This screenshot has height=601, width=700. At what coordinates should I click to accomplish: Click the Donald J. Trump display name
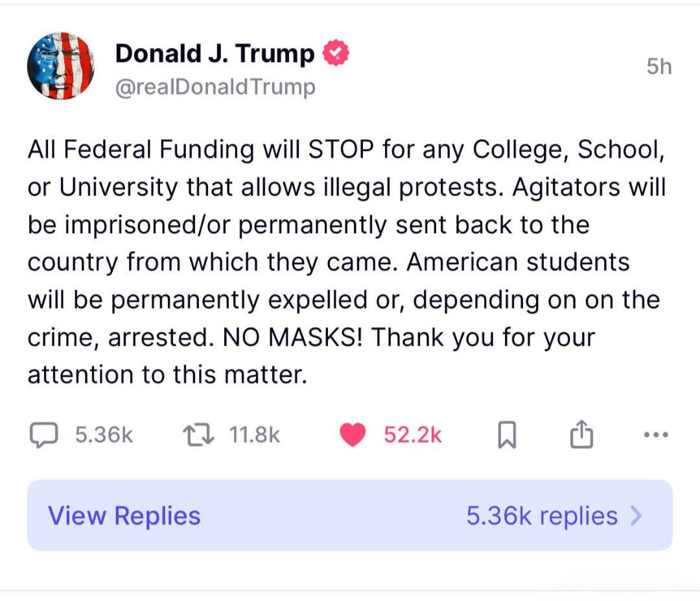pyautogui.click(x=215, y=53)
